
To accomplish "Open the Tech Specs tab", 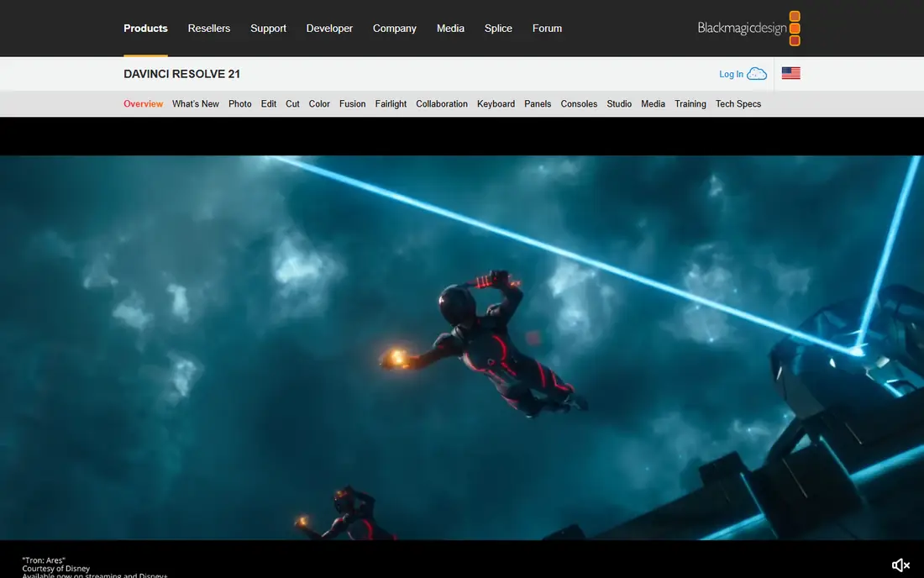I will [x=738, y=103].
